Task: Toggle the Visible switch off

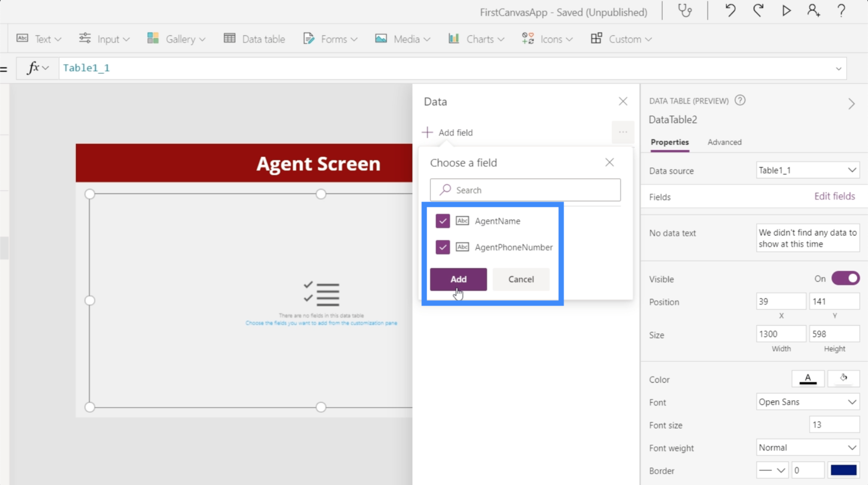Action: click(845, 278)
